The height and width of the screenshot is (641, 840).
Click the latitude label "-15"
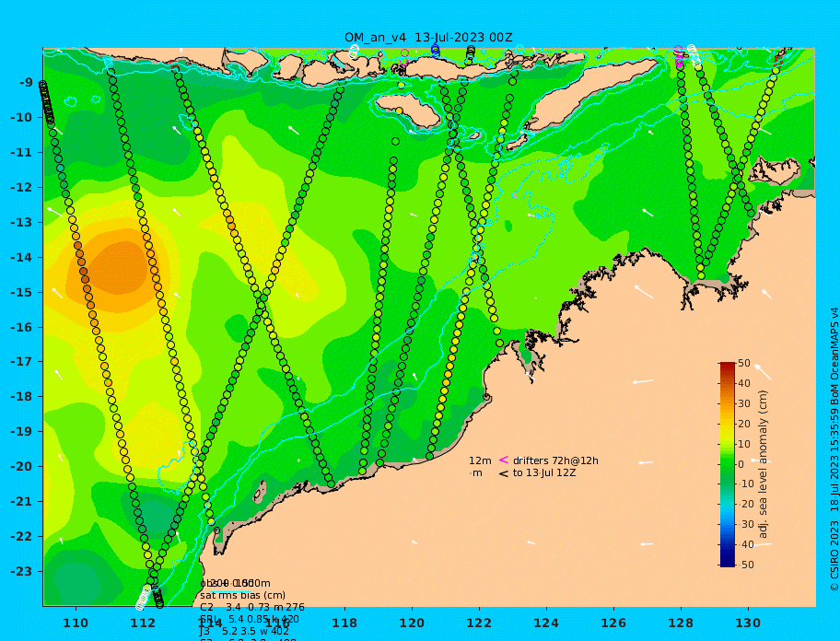click(21, 292)
